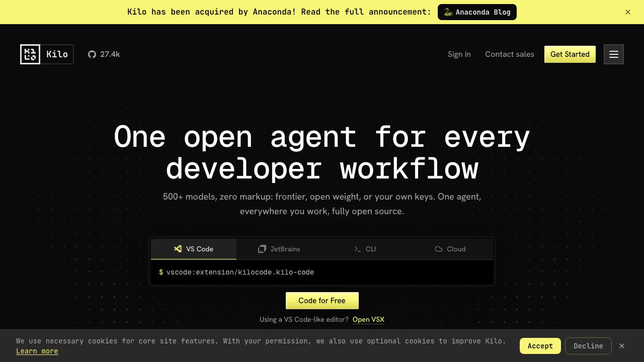This screenshot has height=362, width=644.
Task: Decline optional cookies
Action: [x=588, y=346]
